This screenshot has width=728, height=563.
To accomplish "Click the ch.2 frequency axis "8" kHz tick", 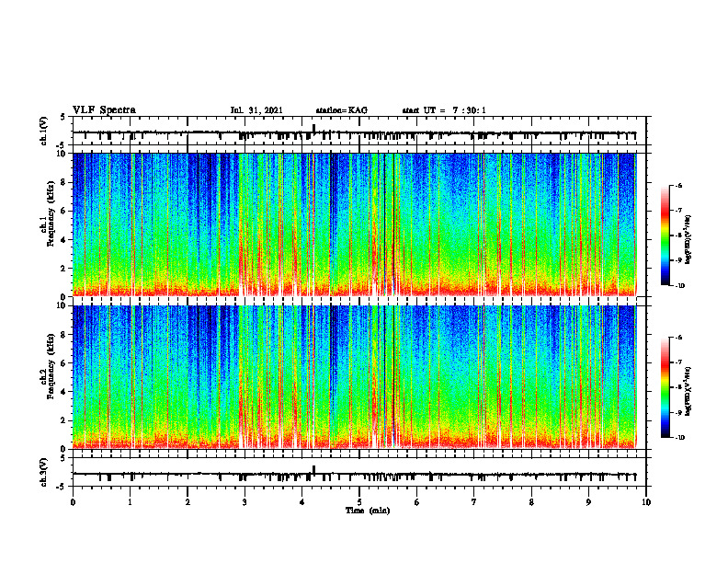I will 63,335.
